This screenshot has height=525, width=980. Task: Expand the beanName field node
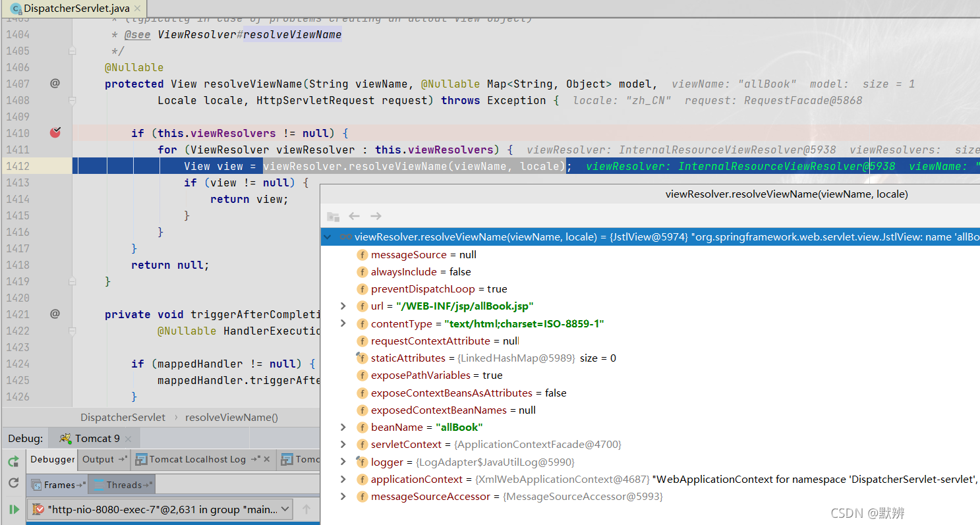coord(343,427)
